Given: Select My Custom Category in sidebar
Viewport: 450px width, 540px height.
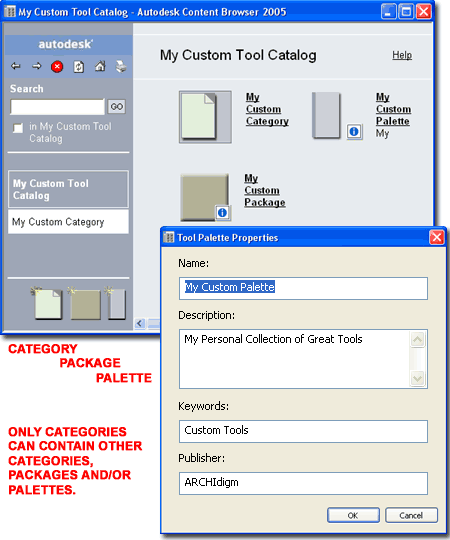Looking at the screenshot, I should (69, 222).
